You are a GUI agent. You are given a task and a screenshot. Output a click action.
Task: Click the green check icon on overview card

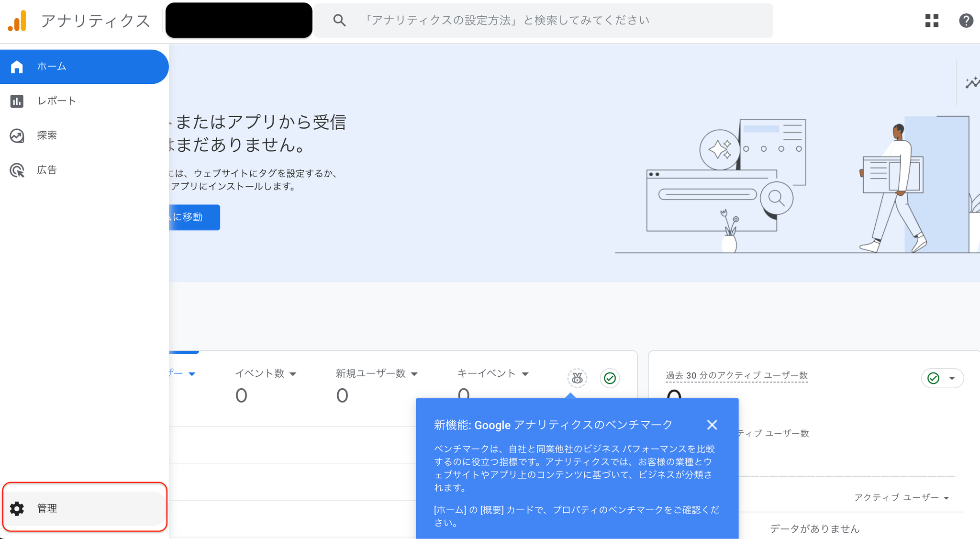tap(610, 378)
